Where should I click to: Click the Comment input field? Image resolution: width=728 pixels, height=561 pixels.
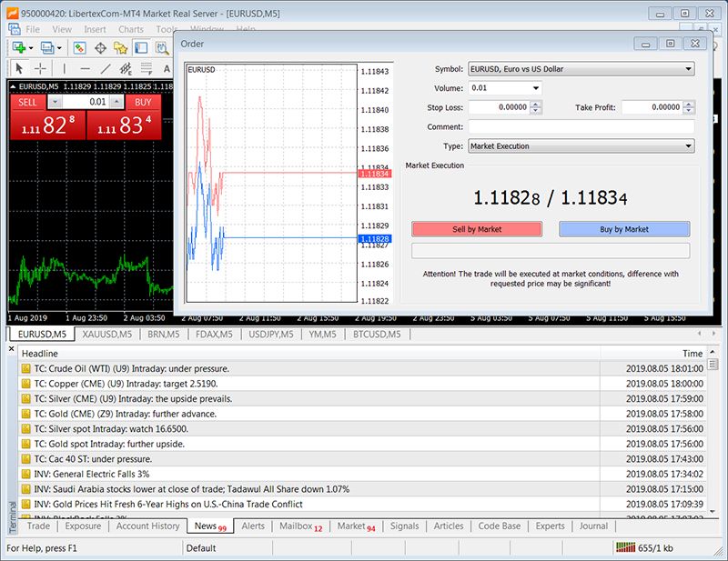581,126
